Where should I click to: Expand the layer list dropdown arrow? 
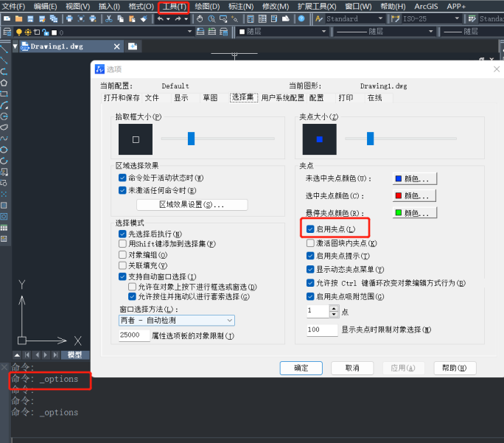pyautogui.click(x=189, y=32)
